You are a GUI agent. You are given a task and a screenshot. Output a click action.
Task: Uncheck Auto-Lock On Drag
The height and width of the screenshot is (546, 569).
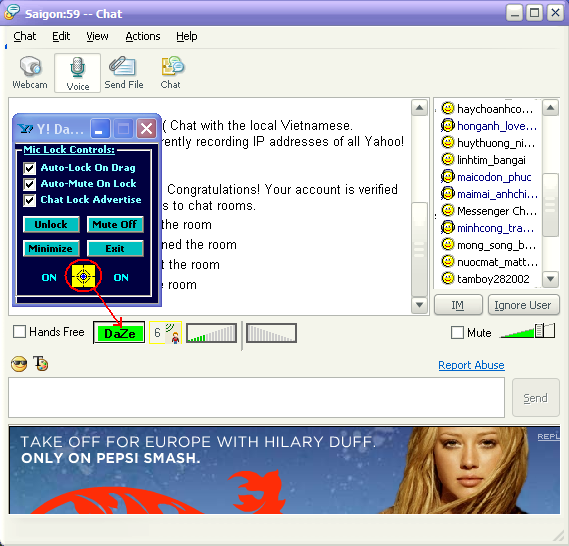click(x=29, y=168)
